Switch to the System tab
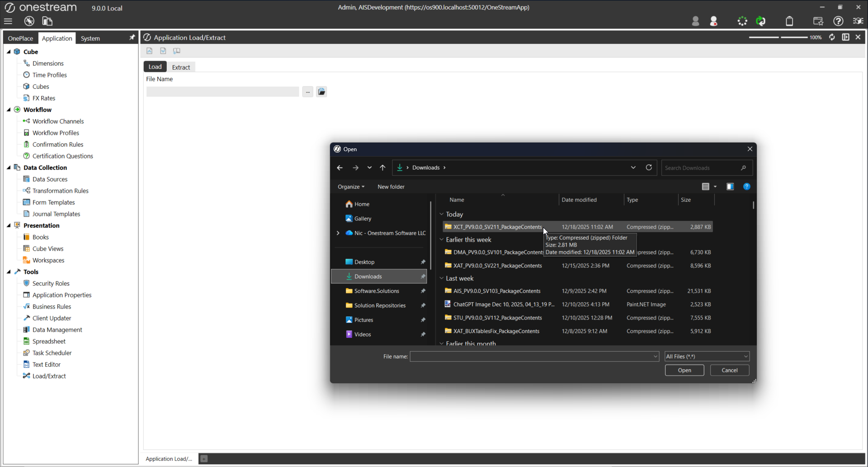 [x=90, y=38]
